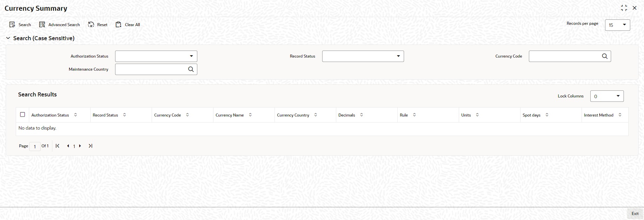Viewport: 644px width, 220px height.
Task: Go to the previous page
Action: tap(68, 146)
